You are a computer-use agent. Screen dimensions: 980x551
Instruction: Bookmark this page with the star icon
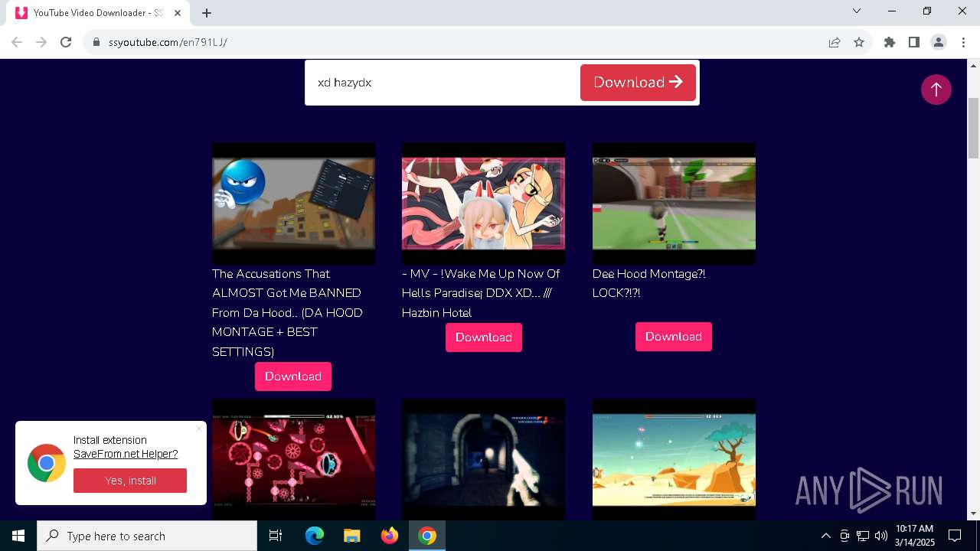(859, 42)
